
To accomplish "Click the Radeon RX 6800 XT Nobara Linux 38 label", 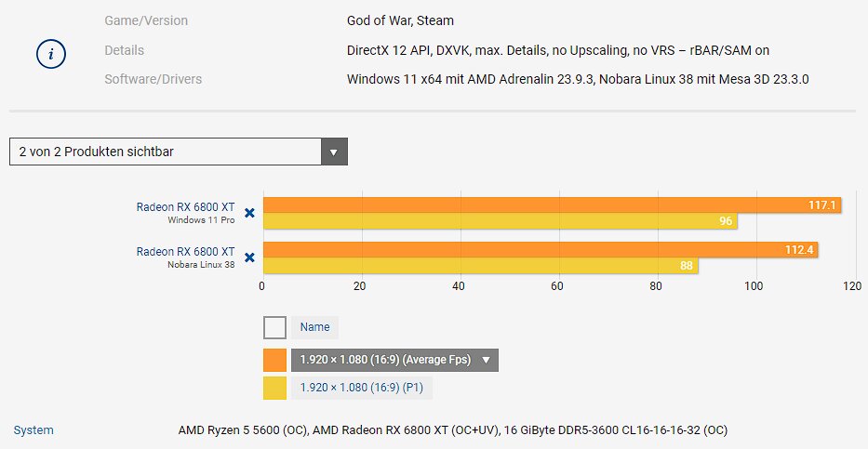I will tap(185, 252).
